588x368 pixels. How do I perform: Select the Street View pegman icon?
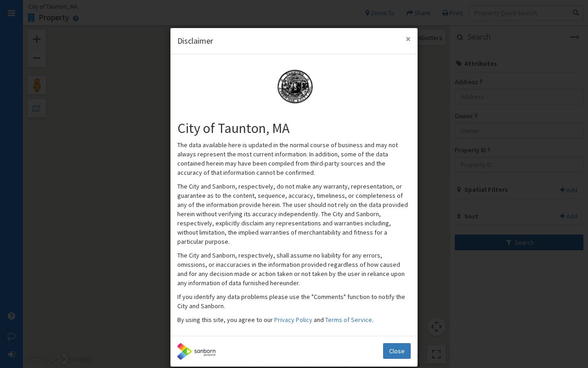(37, 85)
